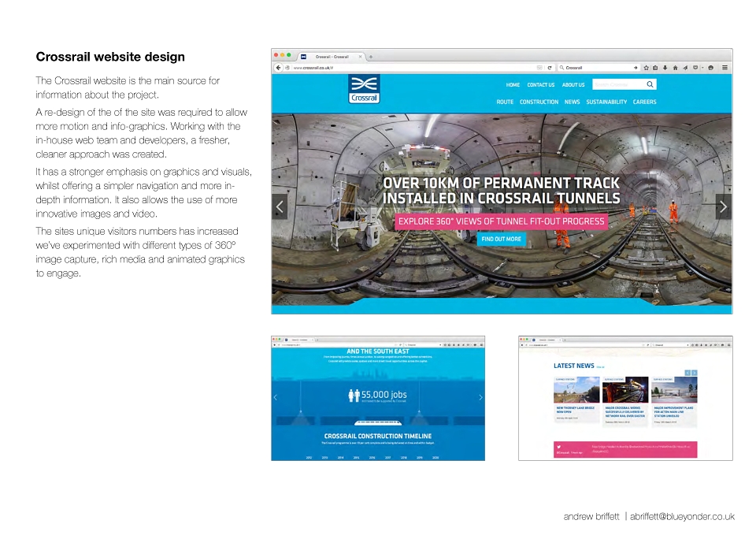Open 'Major improvement plans for Acton Main Line' headline
This screenshot has height=535, width=756.
[673, 411]
